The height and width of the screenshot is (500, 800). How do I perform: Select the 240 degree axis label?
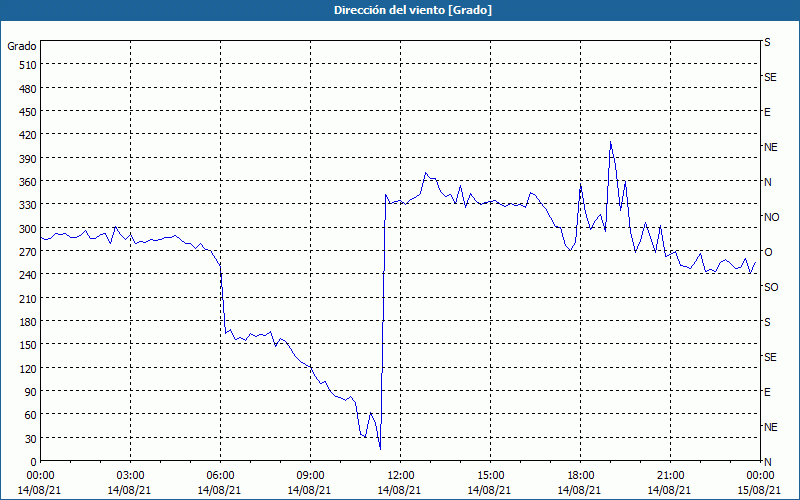(29, 275)
